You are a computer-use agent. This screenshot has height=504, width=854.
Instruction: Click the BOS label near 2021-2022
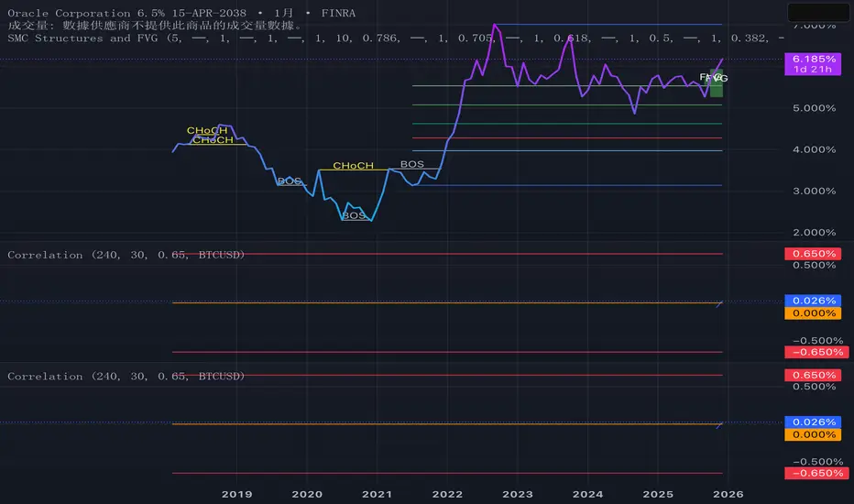coord(411,164)
